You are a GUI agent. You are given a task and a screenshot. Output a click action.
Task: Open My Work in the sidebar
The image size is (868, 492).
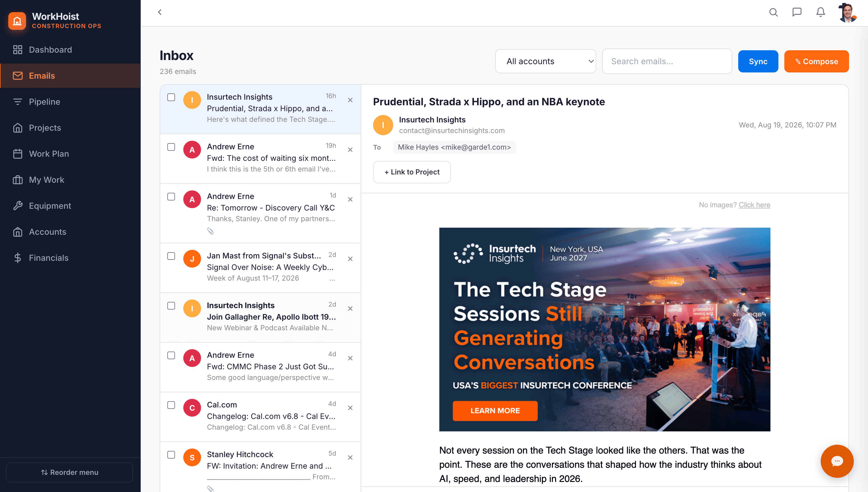pos(70,180)
